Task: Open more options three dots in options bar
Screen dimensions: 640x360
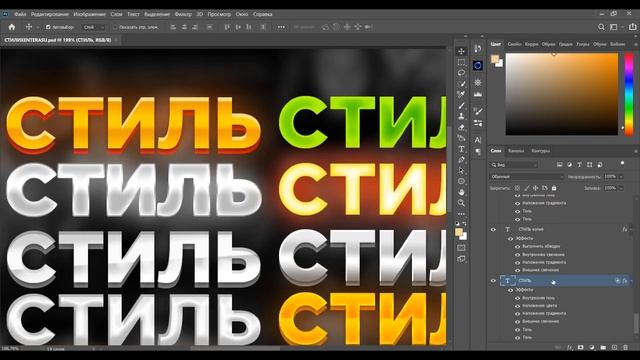Action: pos(281,27)
